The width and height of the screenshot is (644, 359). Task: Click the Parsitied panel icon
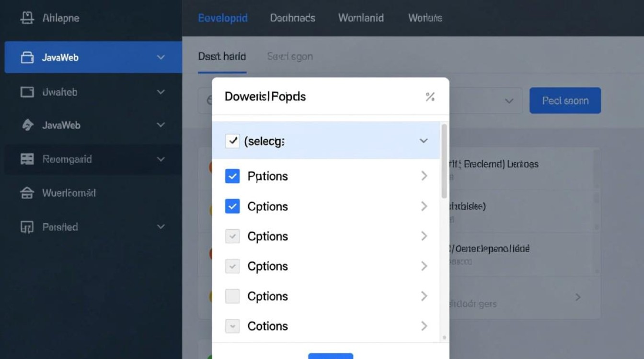[27, 227]
